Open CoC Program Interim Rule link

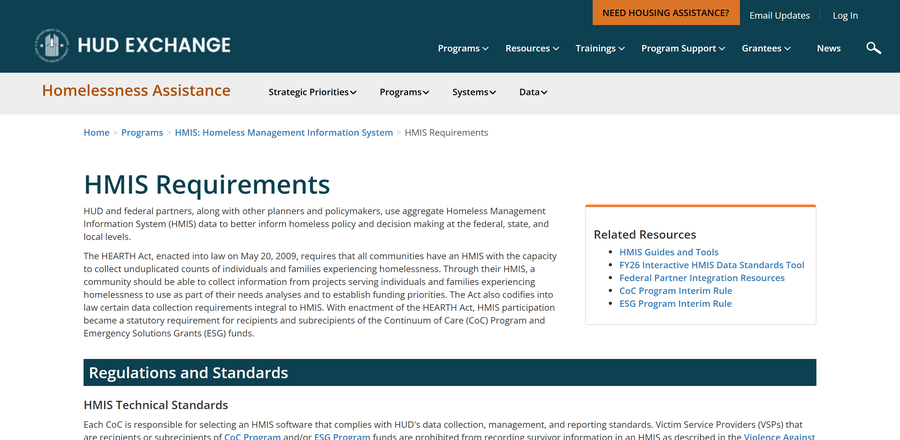(x=676, y=291)
